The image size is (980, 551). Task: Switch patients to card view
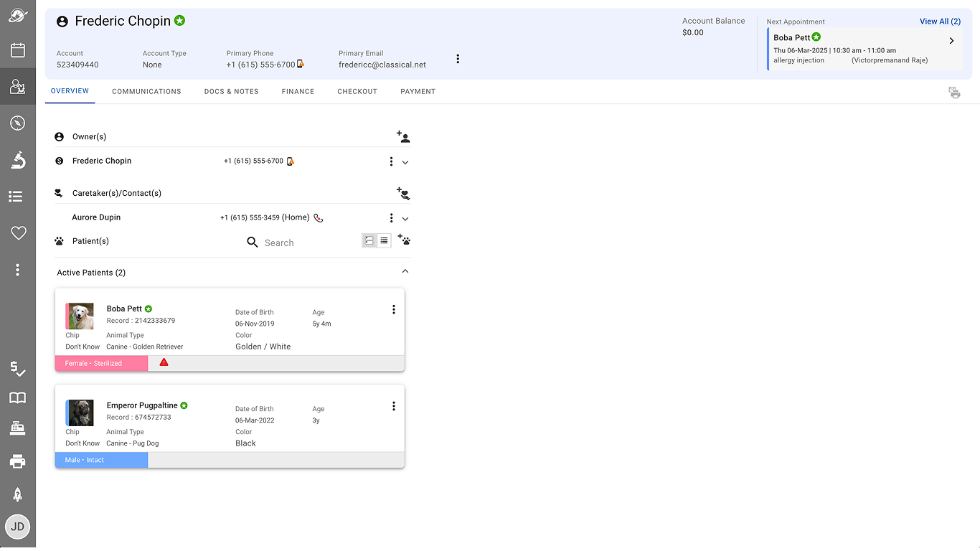[x=369, y=241]
